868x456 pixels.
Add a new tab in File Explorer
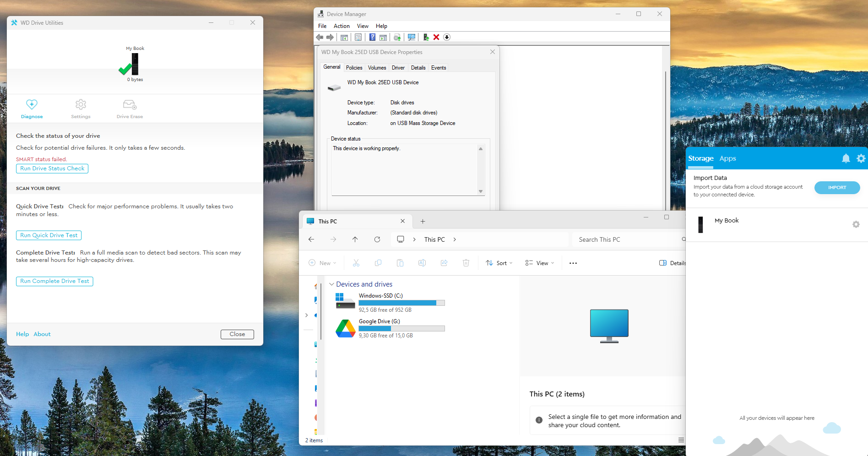pyautogui.click(x=423, y=221)
